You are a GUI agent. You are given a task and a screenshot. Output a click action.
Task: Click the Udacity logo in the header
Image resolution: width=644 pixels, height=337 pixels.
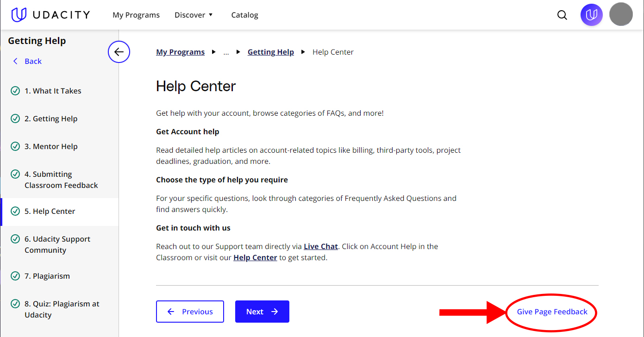click(x=50, y=15)
